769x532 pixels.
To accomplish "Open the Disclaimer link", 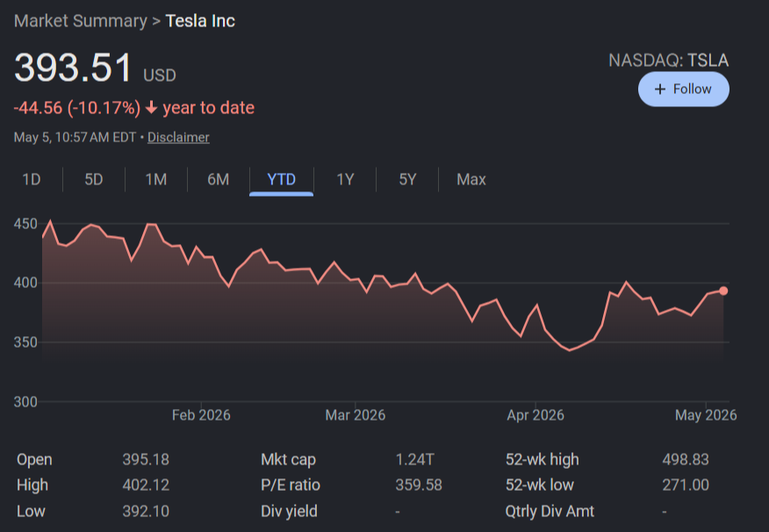I will [x=178, y=137].
